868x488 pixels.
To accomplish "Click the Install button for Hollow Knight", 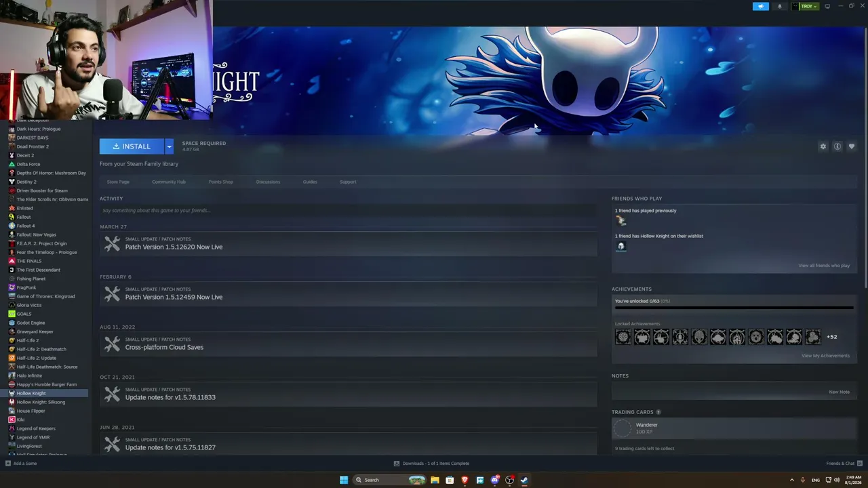I will 132,146.
